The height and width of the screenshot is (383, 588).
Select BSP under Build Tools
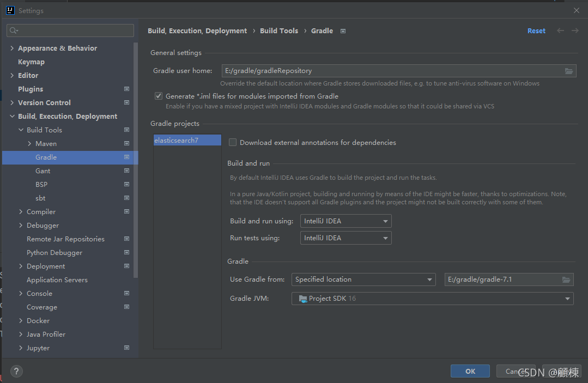[x=41, y=184]
